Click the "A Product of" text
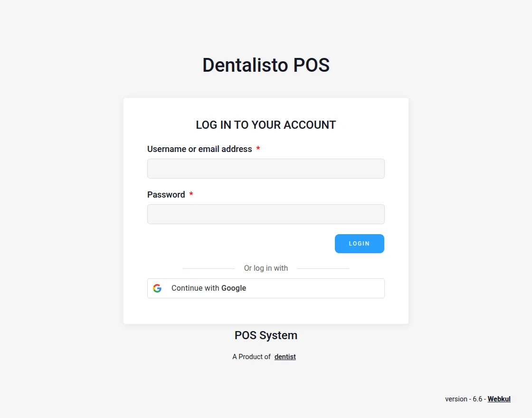The image size is (532, 418). [251, 357]
